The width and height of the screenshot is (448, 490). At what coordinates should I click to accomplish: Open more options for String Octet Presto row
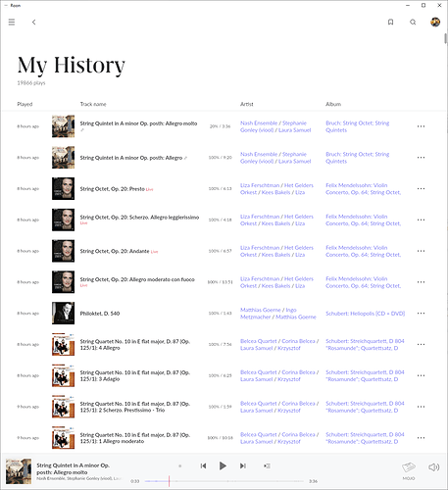pyautogui.click(x=421, y=189)
